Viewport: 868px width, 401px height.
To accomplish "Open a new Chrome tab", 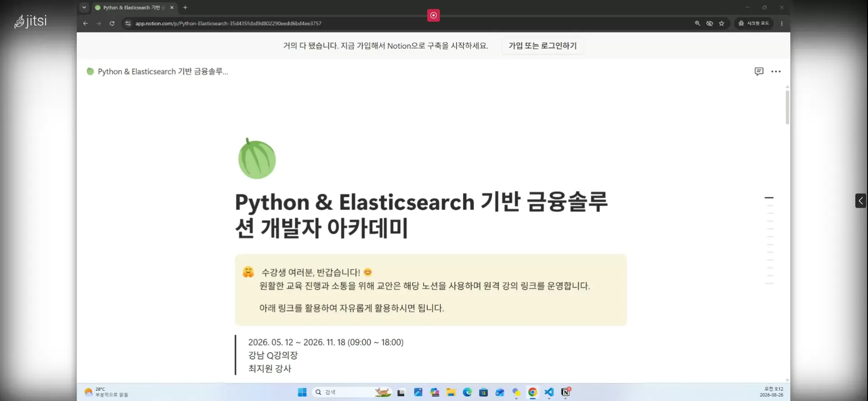I will (x=185, y=8).
